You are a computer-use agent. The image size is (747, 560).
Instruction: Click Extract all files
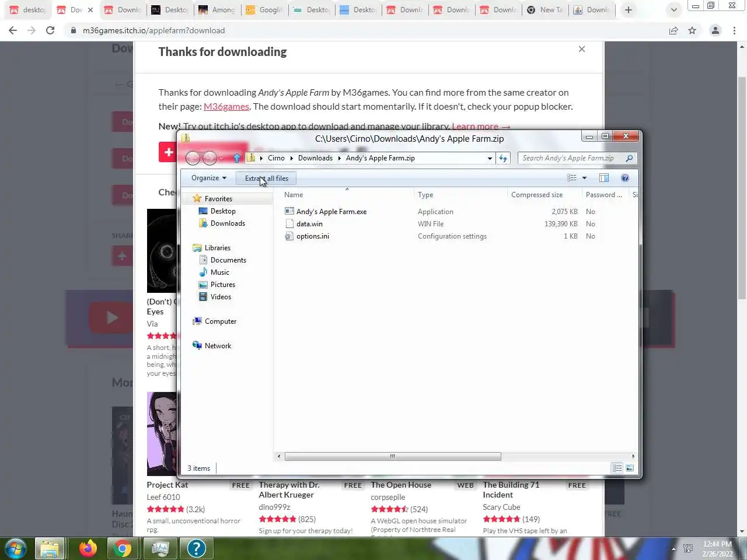click(267, 178)
